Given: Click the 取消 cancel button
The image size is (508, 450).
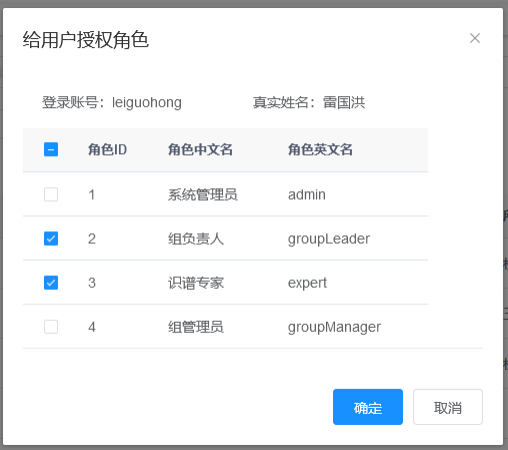Looking at the screenshot, I should (448, 407).
